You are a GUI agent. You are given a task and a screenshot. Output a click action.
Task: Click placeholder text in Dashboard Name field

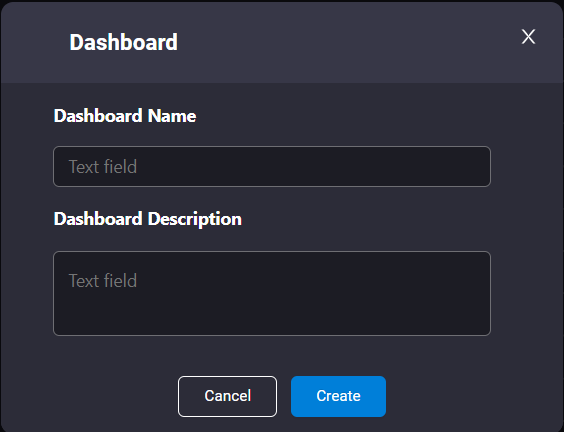coord(103,167)
